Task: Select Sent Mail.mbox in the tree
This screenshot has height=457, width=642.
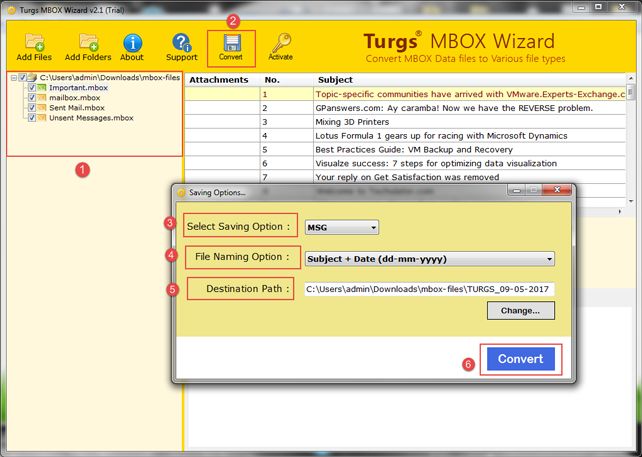Action: coord(77,108)
